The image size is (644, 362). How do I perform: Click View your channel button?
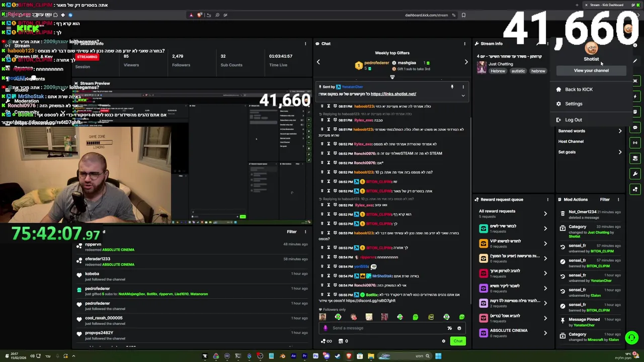tap(591, 70)
